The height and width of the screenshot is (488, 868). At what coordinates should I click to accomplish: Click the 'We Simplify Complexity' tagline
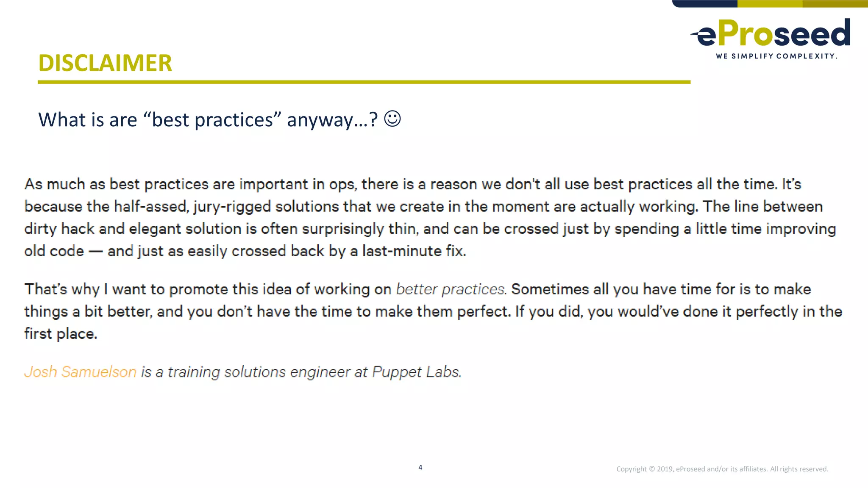point(776,56)
